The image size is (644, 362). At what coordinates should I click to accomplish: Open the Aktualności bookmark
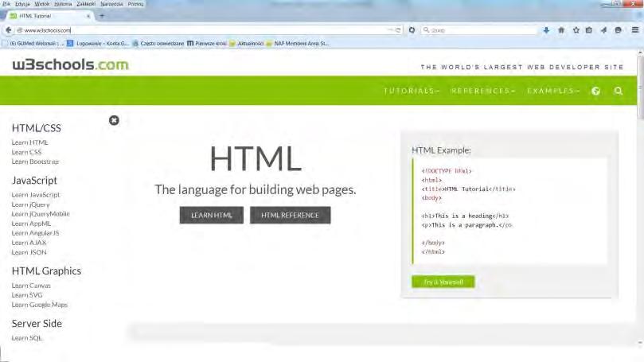pos(247,43)
